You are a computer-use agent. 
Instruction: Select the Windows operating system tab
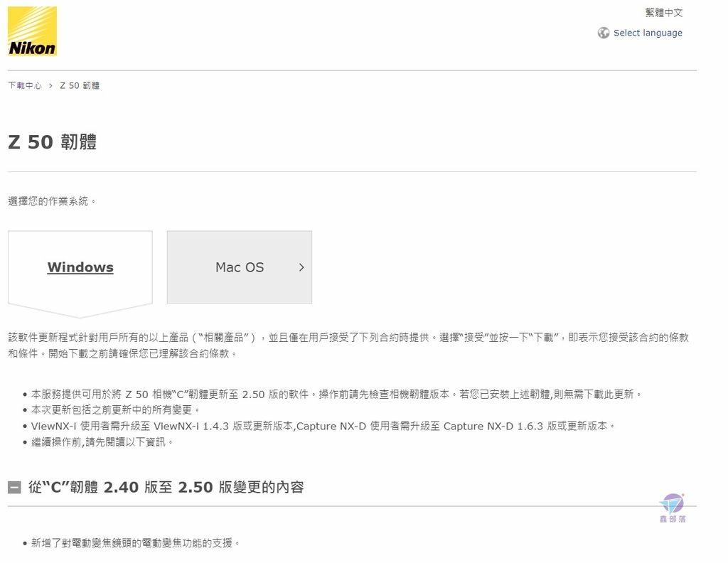(x=80, y=267)
